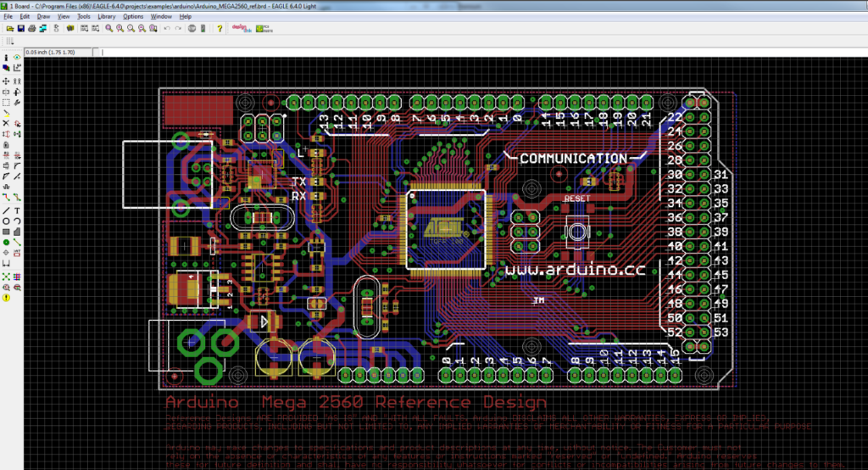Open the View menu
Screen dimensions: 868x470
click(64, 17)
